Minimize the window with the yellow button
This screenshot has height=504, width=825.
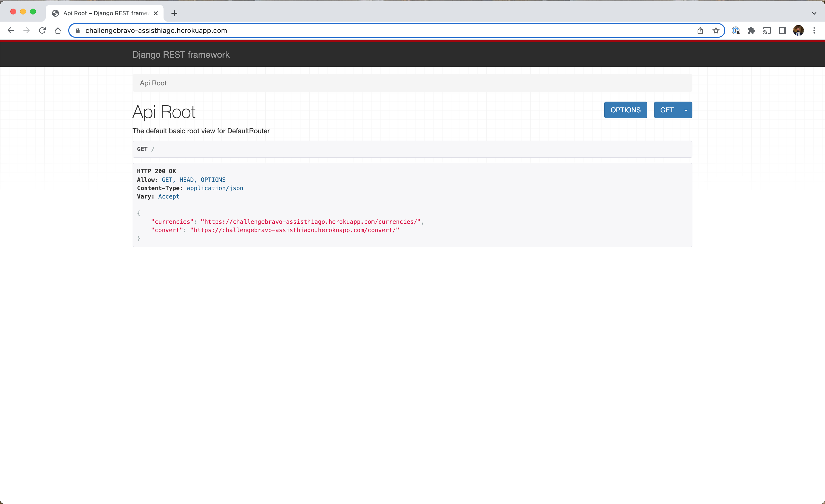click(x=23, y=12)
